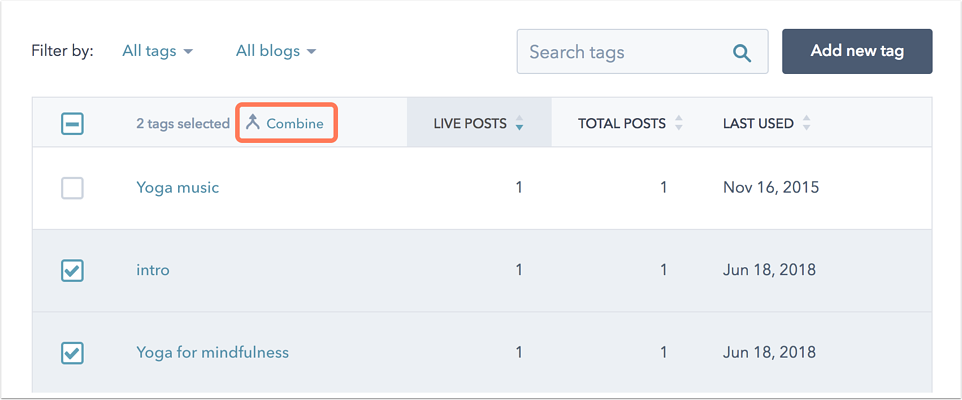
Task: Open the intro tag link
Action: (x=153, y=269)
